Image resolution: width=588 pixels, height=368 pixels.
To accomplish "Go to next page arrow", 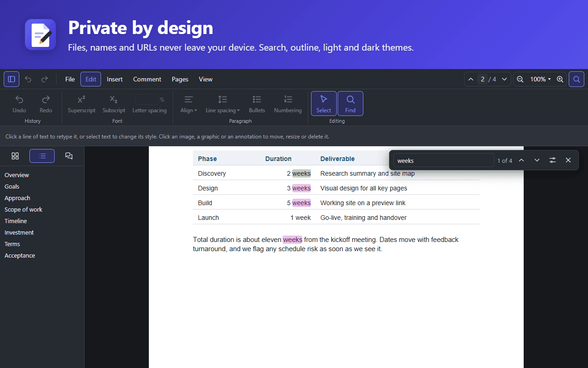I will click(x=504, y=79).
